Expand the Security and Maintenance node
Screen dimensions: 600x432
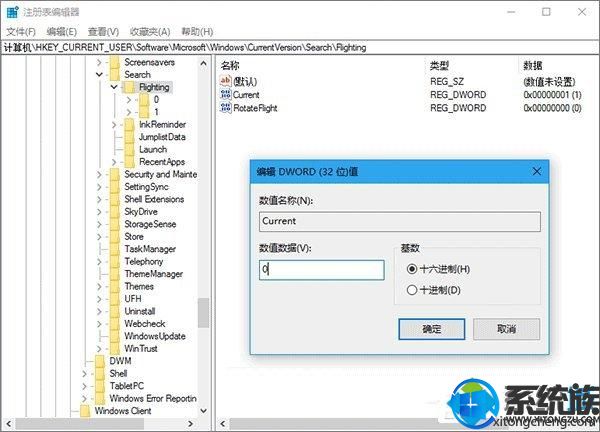[x=99, y=174]
